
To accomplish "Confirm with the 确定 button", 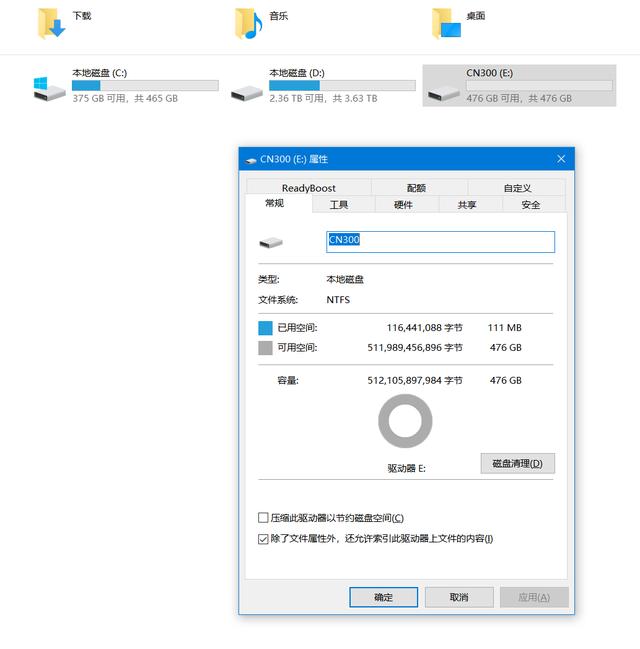I will (x=383, y=597).
